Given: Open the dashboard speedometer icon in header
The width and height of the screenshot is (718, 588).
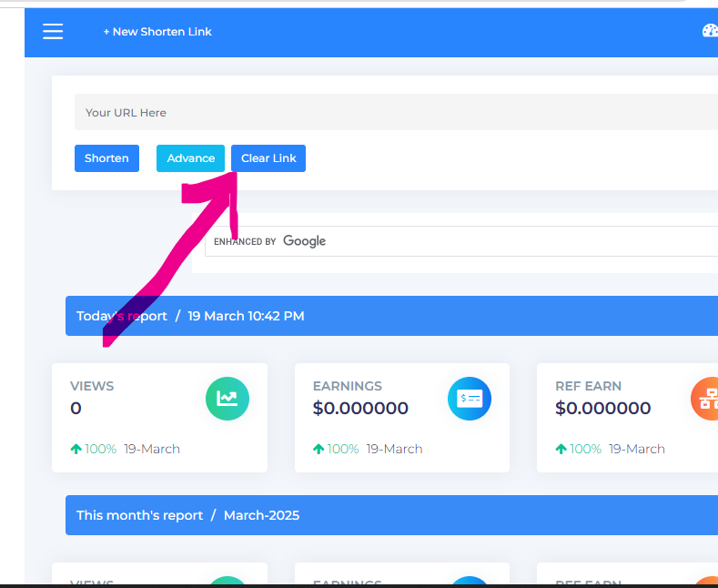Looking at the screenshot, I should [x=710, y=31].
